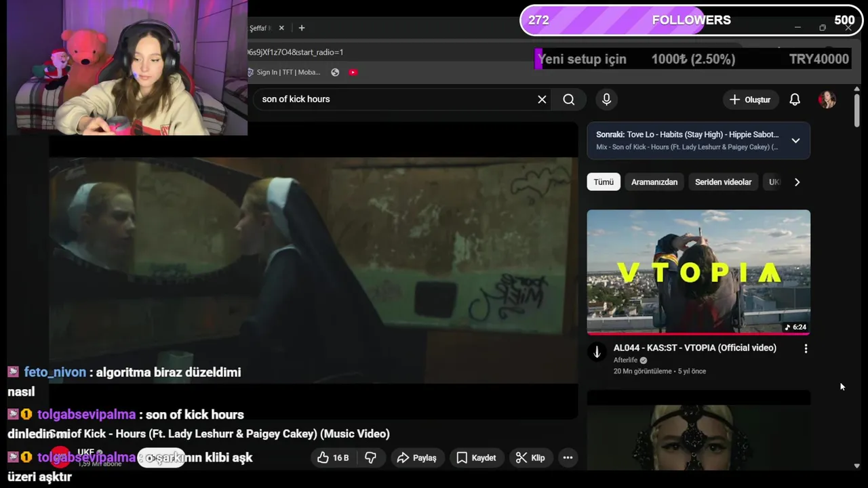The image size is (868, 488).
Task: Start voice search with microphone
Action: 606,100
